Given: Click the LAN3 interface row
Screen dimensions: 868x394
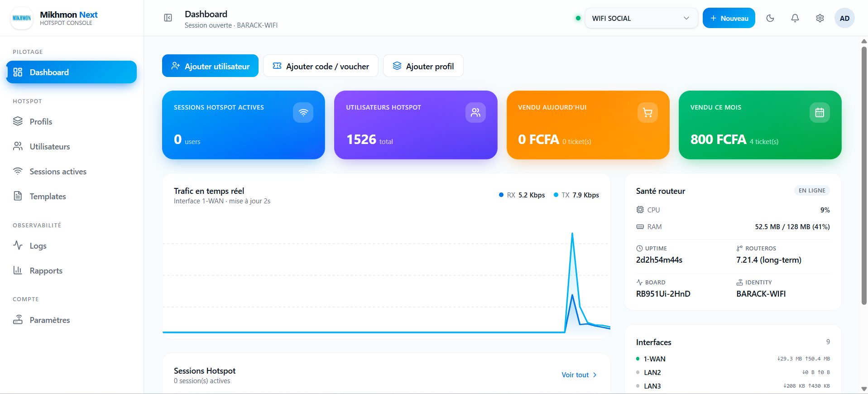Looking at the screenshot, I should (733, 386).
